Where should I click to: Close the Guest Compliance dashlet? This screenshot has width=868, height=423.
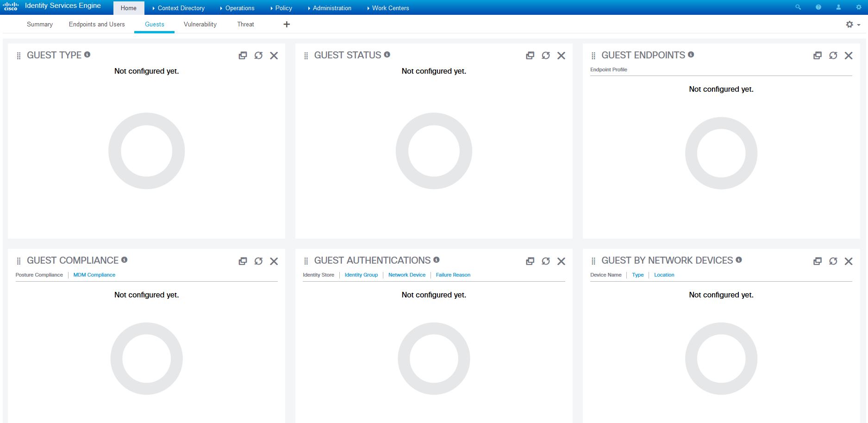(274, 261)
